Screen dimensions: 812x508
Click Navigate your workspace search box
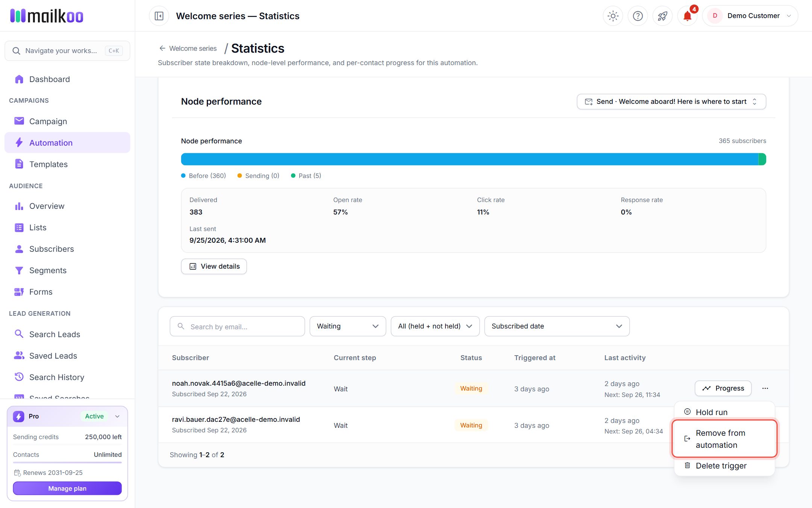[67, 51]
